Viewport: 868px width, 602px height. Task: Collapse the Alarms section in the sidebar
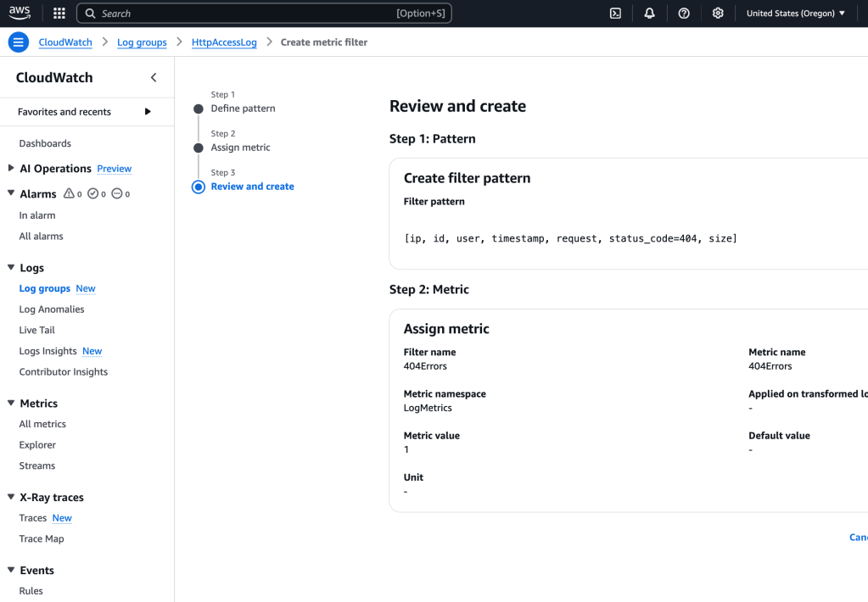coord(11,193)
